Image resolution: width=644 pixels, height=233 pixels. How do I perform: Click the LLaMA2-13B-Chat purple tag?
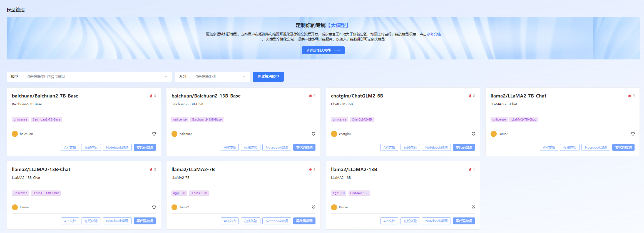coord(46,193)
